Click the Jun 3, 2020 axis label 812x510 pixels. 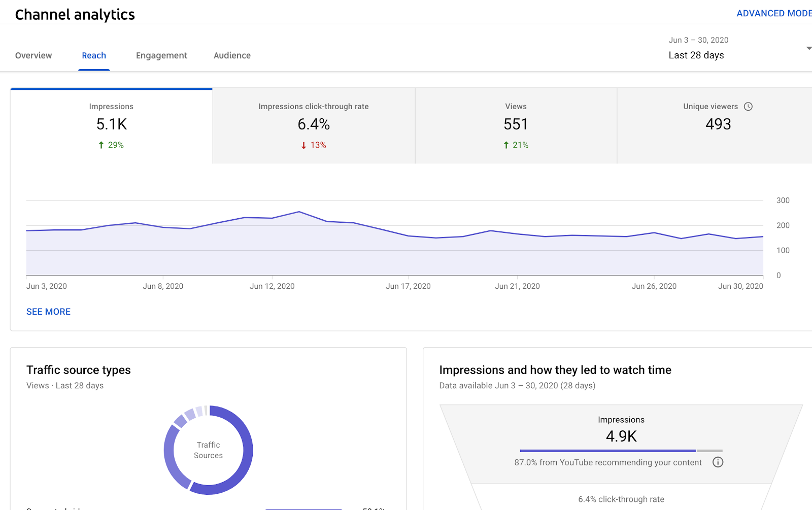47,286
